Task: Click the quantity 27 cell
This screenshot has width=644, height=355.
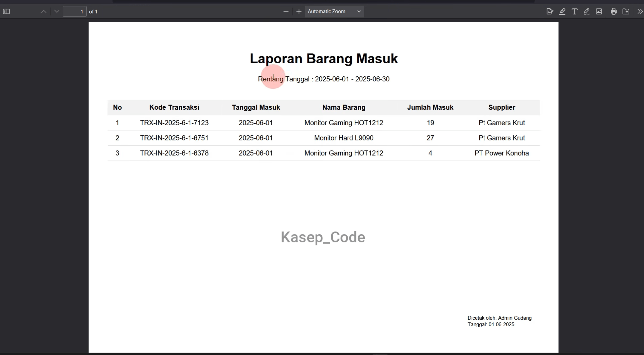Action: (430, 138)
